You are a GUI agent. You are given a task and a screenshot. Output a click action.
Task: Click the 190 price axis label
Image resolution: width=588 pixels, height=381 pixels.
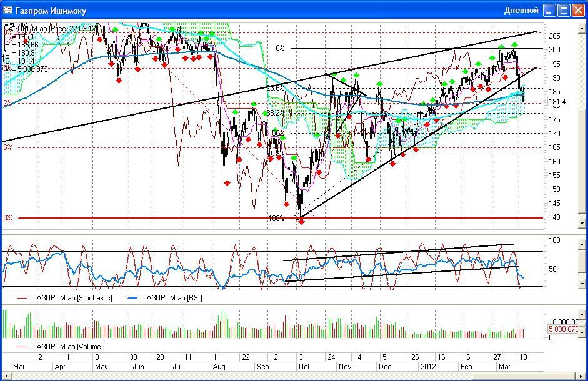(554, 78)
